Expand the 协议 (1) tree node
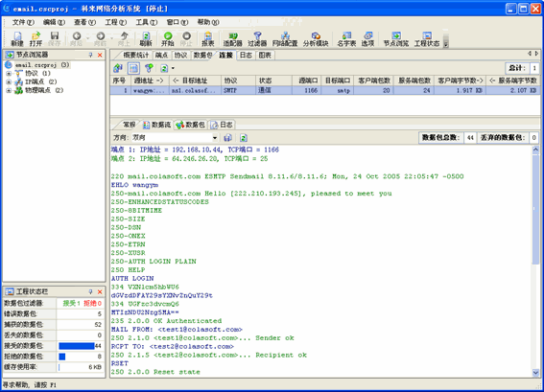544x392 pixels. [x=9, y=74]
